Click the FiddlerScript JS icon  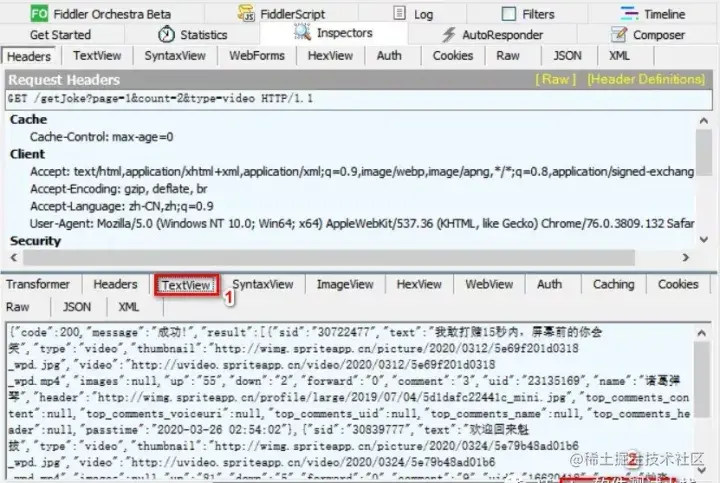click(x=247, y=13)
